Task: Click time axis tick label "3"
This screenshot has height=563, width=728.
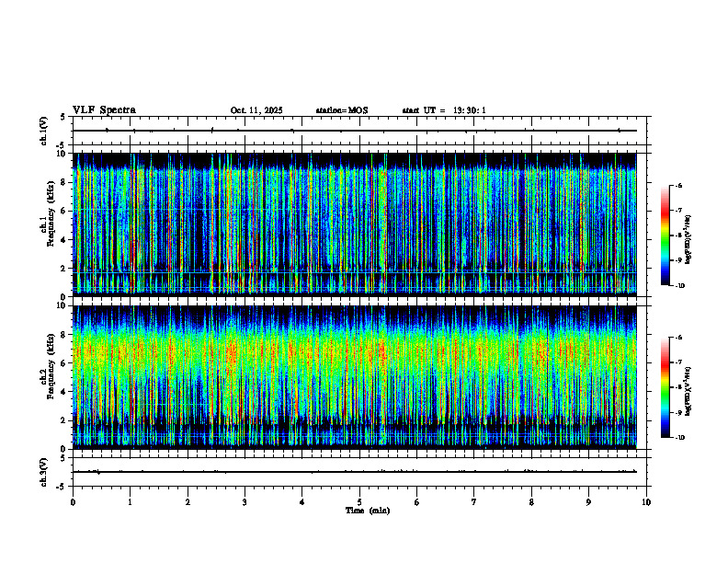Action: tap(245, 502)
